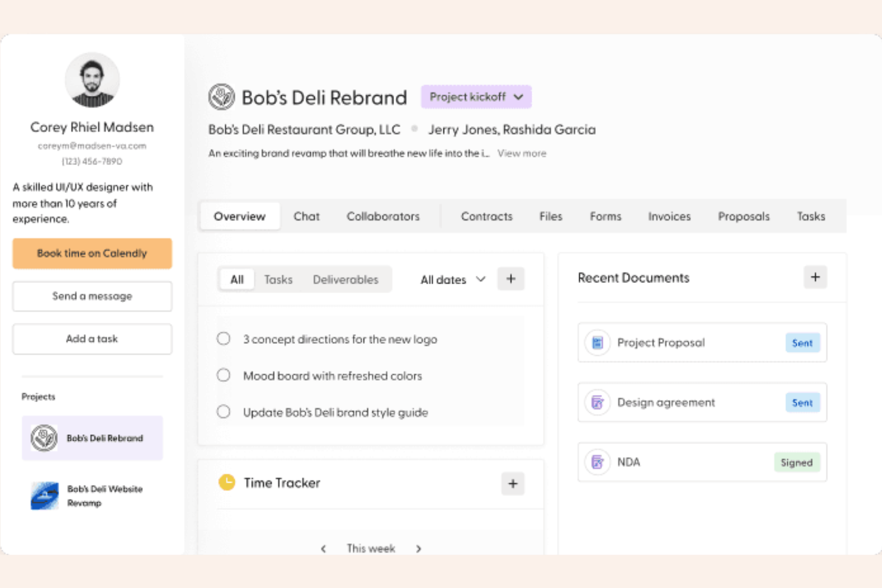The width and height of the screenshot is (882, 588).
Task: Click the yellow Time Tracker clock icon
Action: tap(226, 483)
